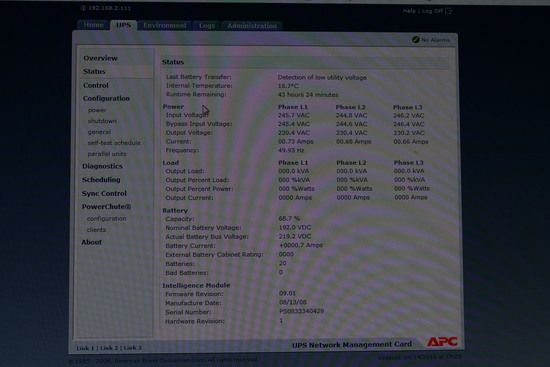Select Overview in the sidebar

pyautogui.click(x=100, y=58)
